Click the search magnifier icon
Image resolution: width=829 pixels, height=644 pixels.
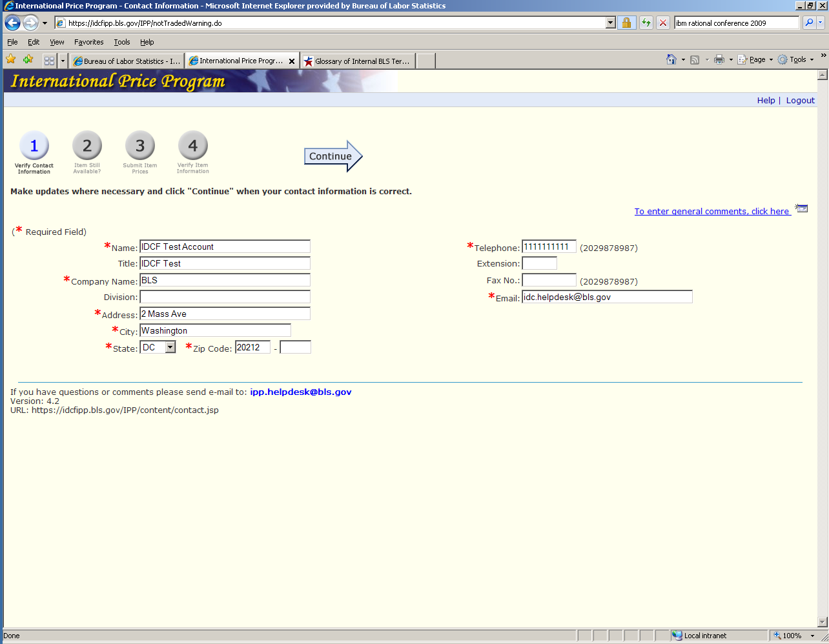809,23
